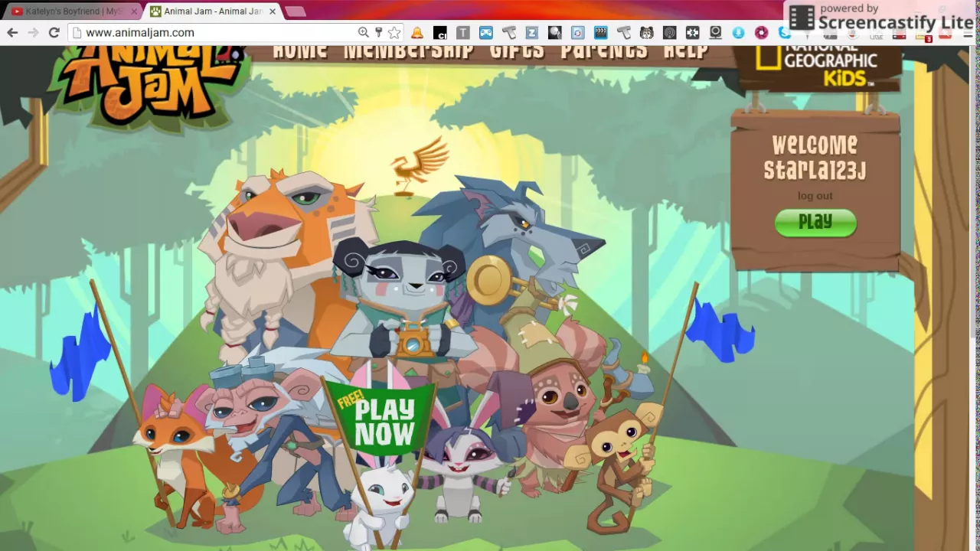This screenshot has height=551, width=980.
Task: Click the gray T extension icon
Action: [x=463, y=33]
